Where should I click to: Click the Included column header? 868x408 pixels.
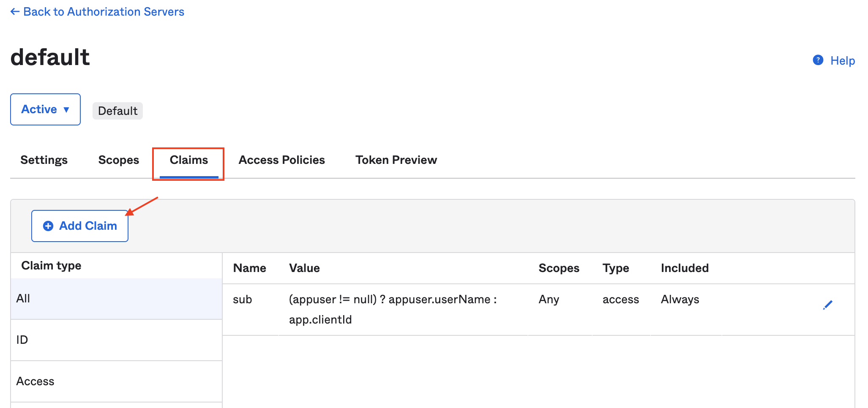(x=684, y=268)
